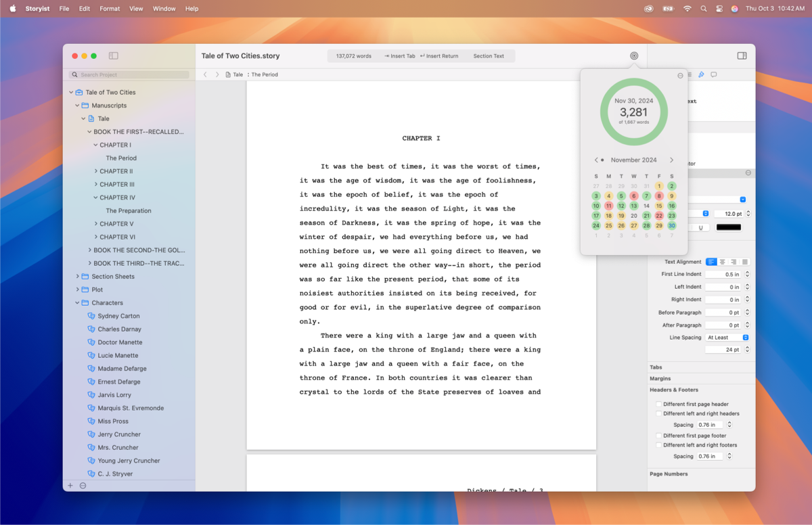Toggle underline formatting

pos(700,227)
